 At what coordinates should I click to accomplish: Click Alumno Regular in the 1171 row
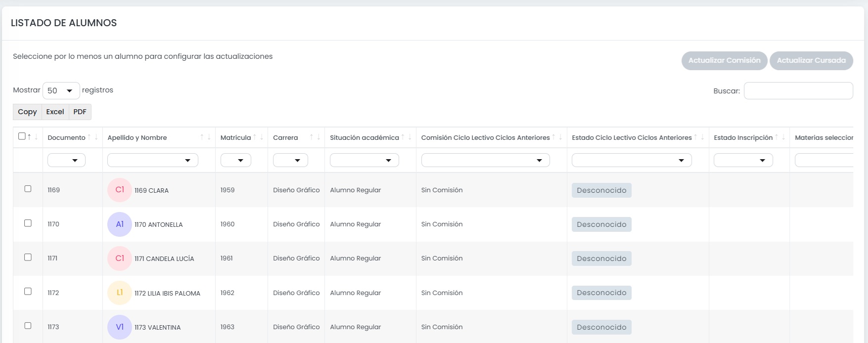355,258
